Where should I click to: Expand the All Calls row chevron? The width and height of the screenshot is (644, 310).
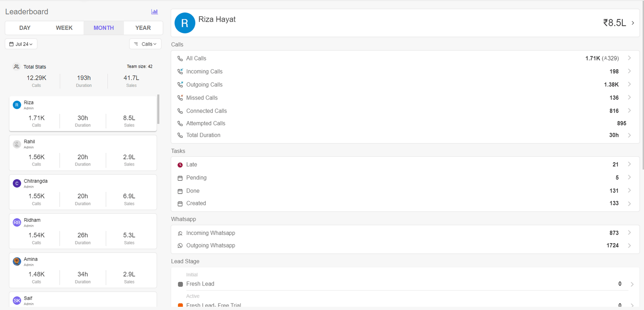pos(629,58)
